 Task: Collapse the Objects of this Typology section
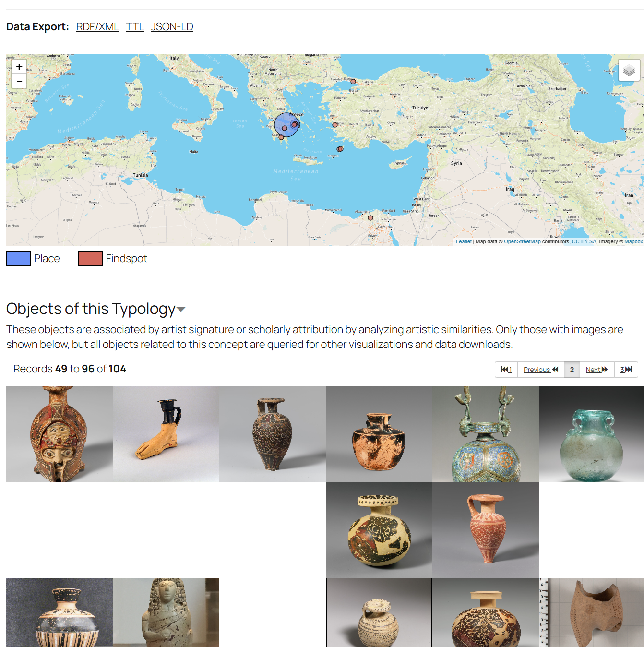(x=181, y=309)
